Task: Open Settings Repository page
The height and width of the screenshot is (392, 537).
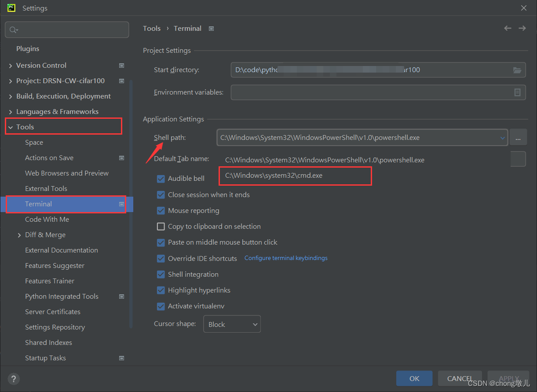Action: coord(55,327)
